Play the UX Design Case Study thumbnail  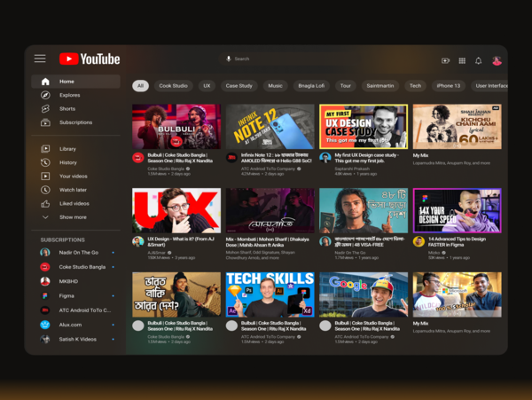coord(364,127)
